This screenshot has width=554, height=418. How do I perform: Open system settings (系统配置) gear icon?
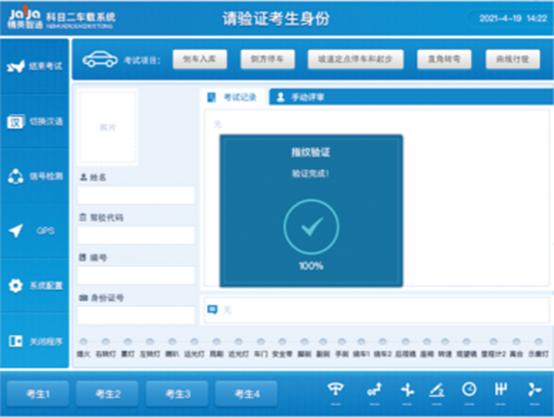coord(16,285)
